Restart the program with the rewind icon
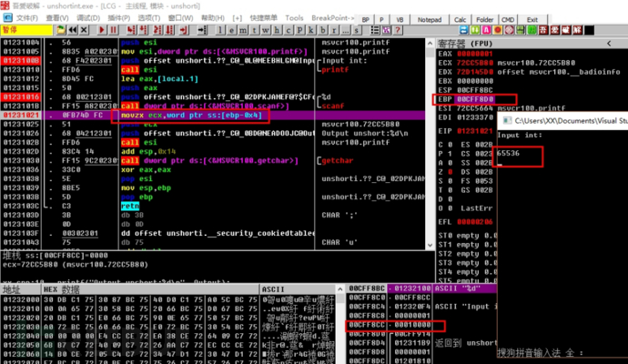This screenshot has width=628, height=364. [73, 30]
